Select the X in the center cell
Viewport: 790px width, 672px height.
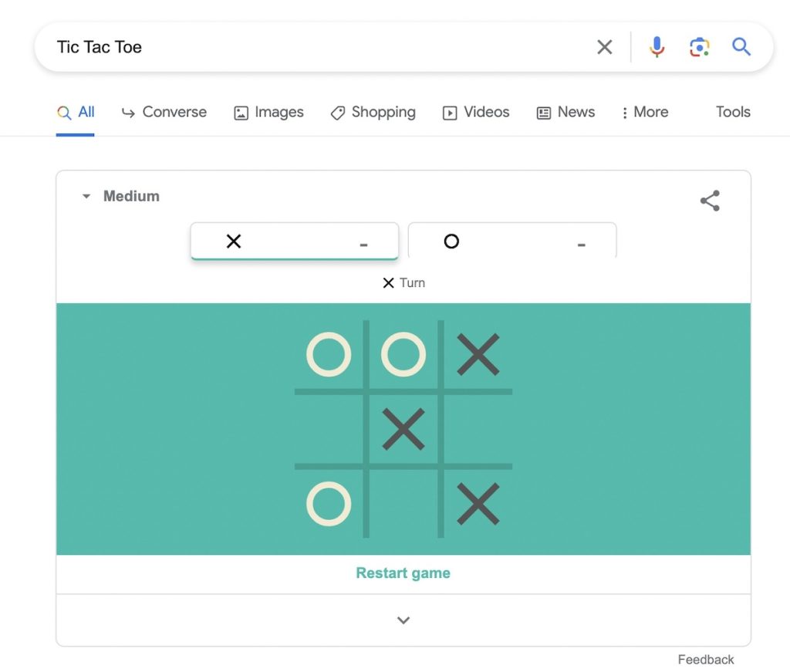[403, 430]
